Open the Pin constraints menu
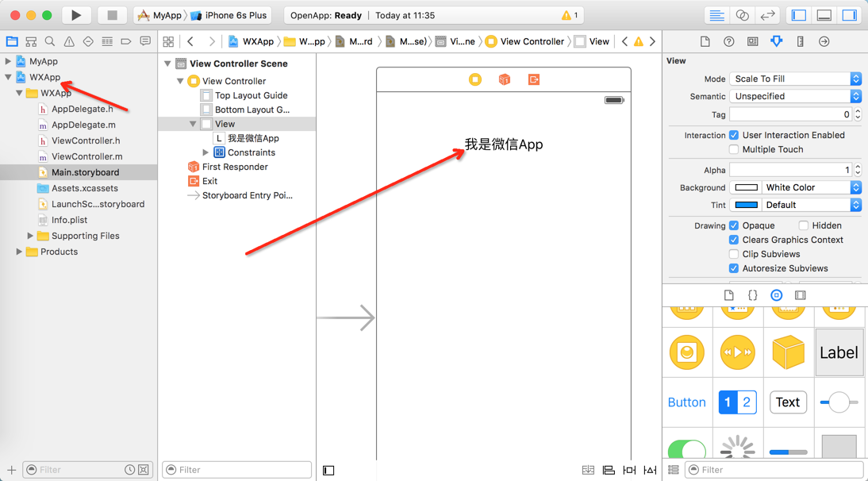This screenshot has width=868, height=481. [x=629, y=470]
